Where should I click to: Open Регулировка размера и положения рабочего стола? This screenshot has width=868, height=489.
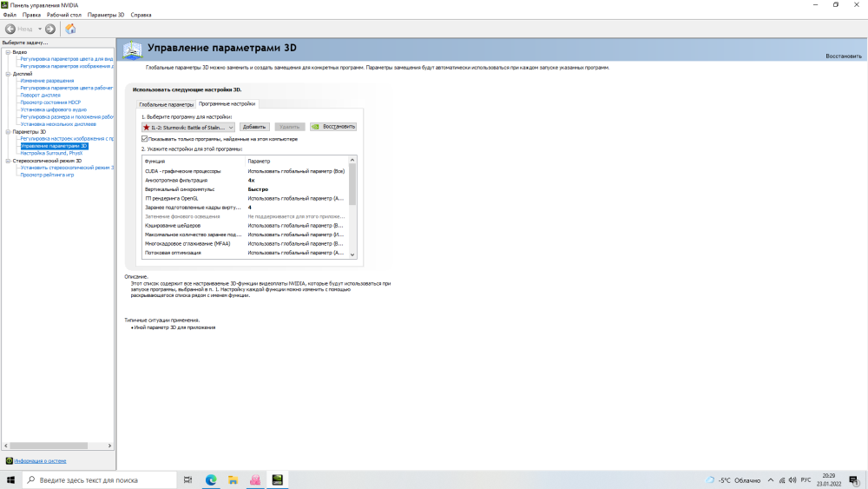point(67,117)
